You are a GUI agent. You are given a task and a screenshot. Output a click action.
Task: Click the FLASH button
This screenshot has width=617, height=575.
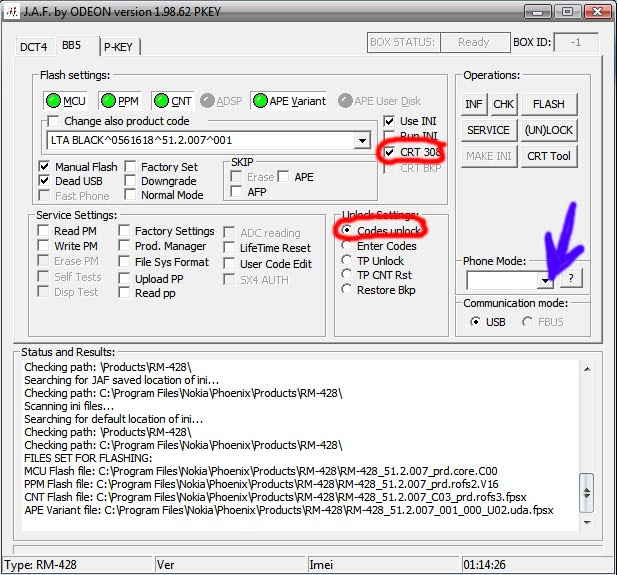[x=549, y=104]
